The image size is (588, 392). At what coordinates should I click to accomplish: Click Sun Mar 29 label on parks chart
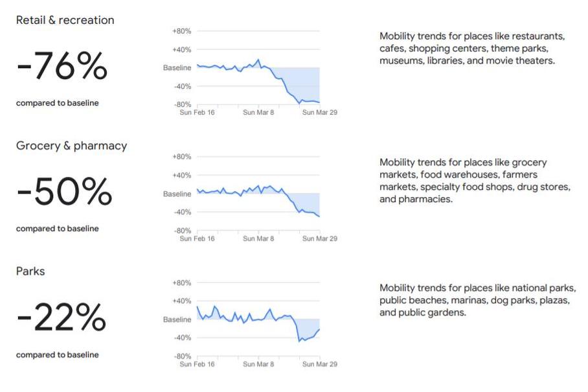[320, 364]
